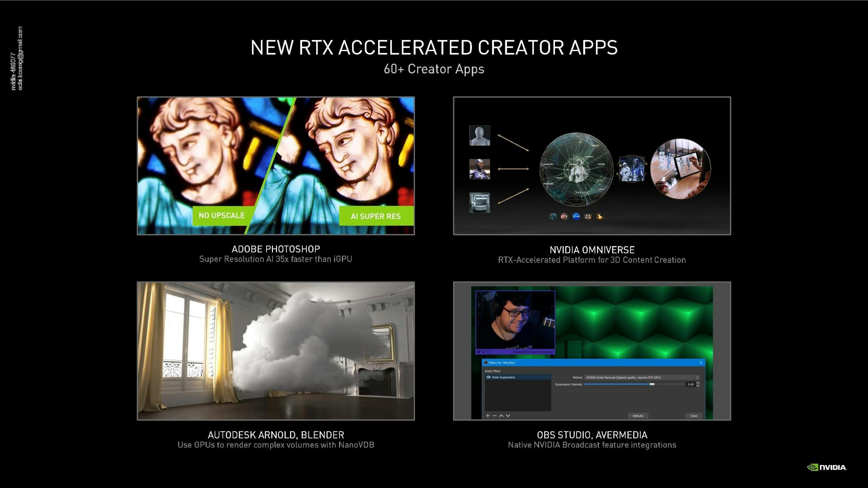Viewport: 868px width, 488px height.
Task: Click the golden spark circle icon below Omniverse sphere
Action: point(600,216)
